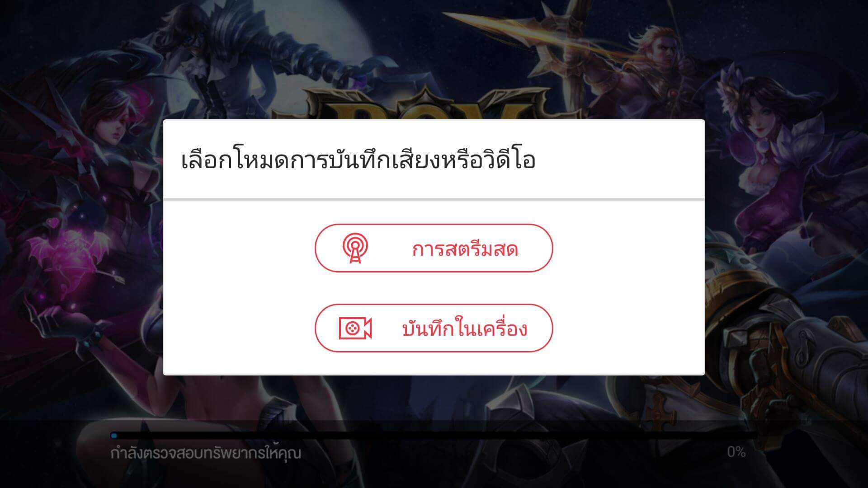Click the 0% loading percentage label

(736, 452)
